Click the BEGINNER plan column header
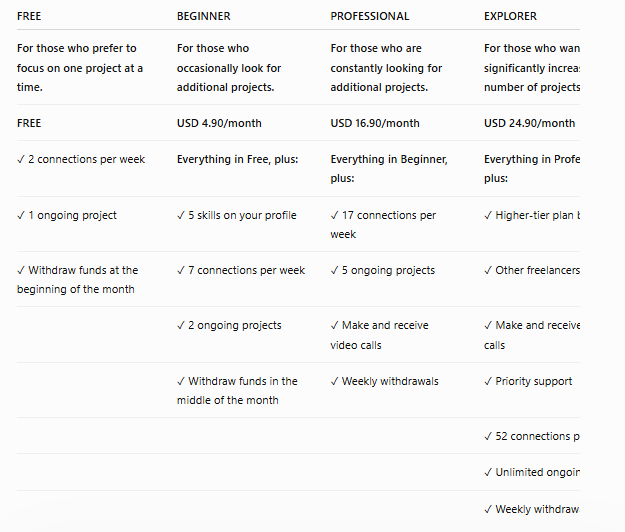The image size is (625, 532). pos(204,16)
